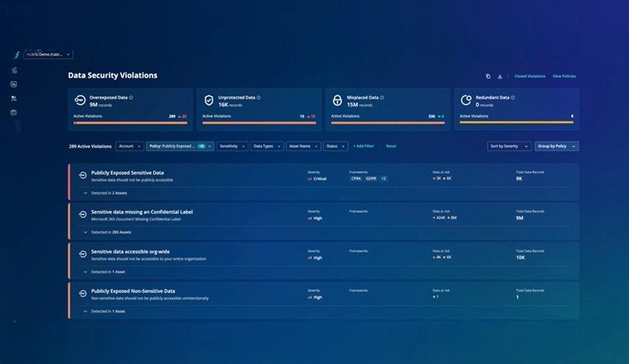This screenshot has width=629, height=364.
Task: Open the Asset Name filter dropdown
Action: coord(304,146)
